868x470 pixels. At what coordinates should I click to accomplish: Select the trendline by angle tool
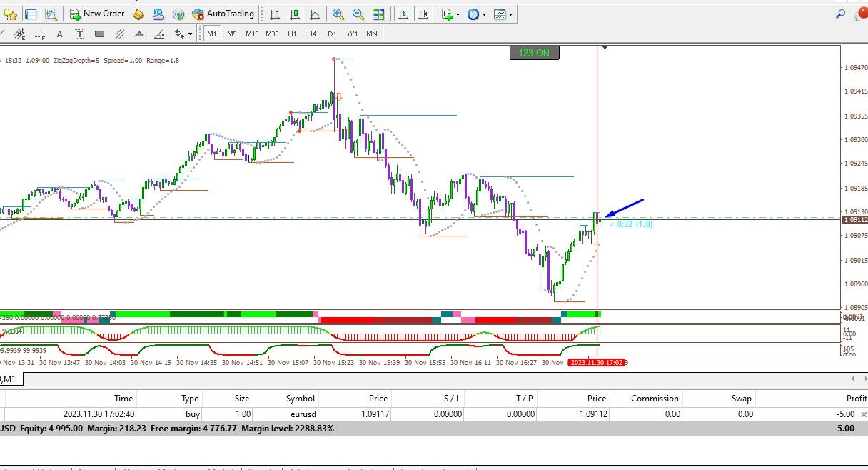[x=160, y=34]
